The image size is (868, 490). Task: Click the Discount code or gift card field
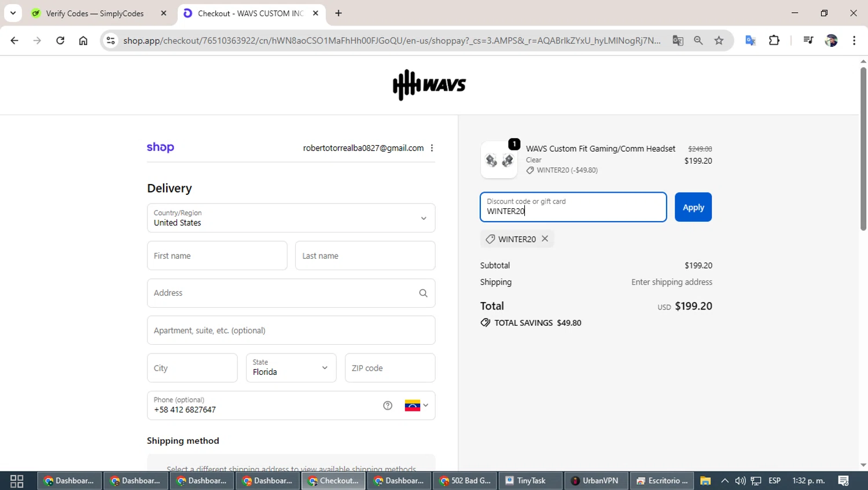point(573,207)
